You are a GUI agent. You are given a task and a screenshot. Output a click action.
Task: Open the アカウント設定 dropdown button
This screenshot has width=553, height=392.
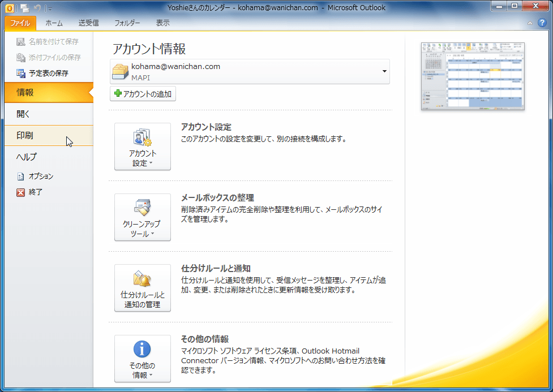coord(143,147)
